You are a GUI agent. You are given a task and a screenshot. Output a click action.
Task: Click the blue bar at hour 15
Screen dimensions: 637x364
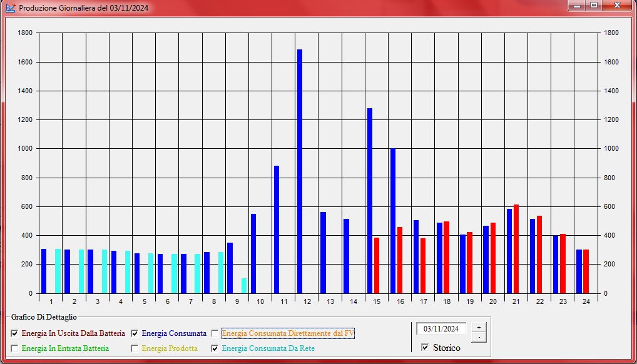pos(369,200)
